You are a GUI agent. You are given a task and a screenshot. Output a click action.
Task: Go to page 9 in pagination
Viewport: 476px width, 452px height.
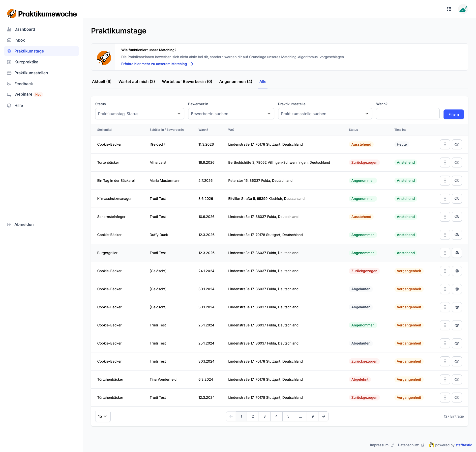(x=312, y=416)
